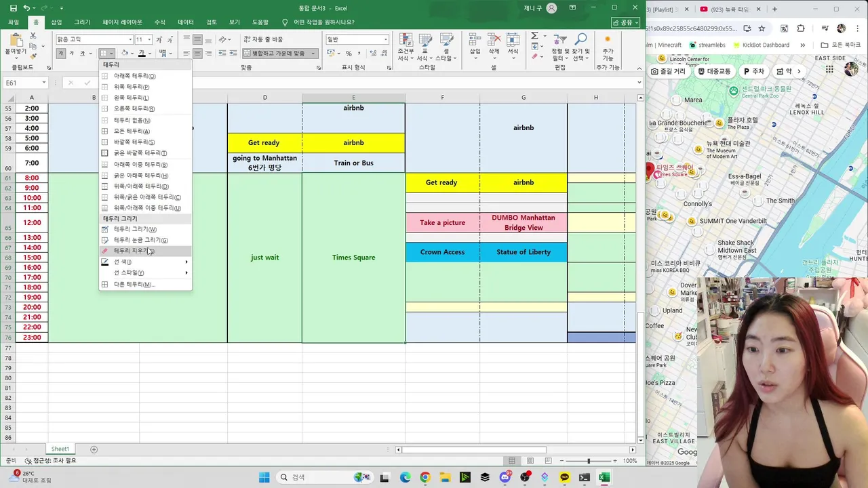Click the account profile avatar icon

[551, 8]
